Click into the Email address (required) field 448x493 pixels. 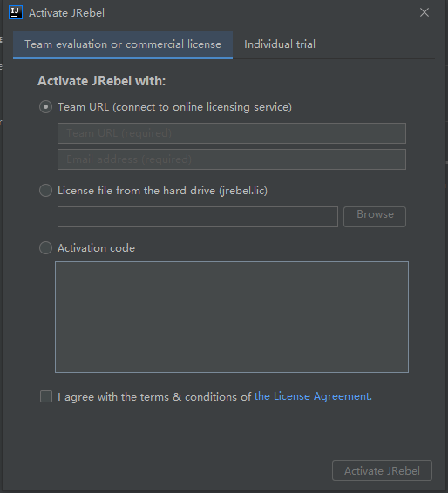[232, 159]
